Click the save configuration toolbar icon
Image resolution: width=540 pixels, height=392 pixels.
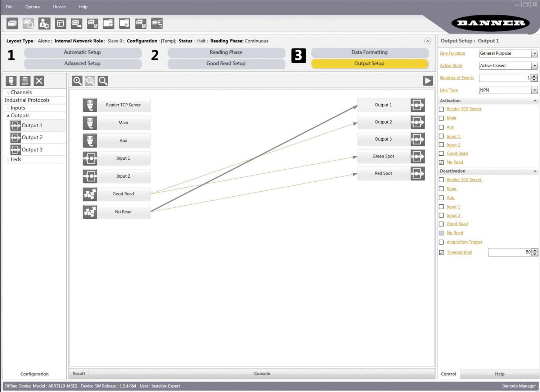92,23
